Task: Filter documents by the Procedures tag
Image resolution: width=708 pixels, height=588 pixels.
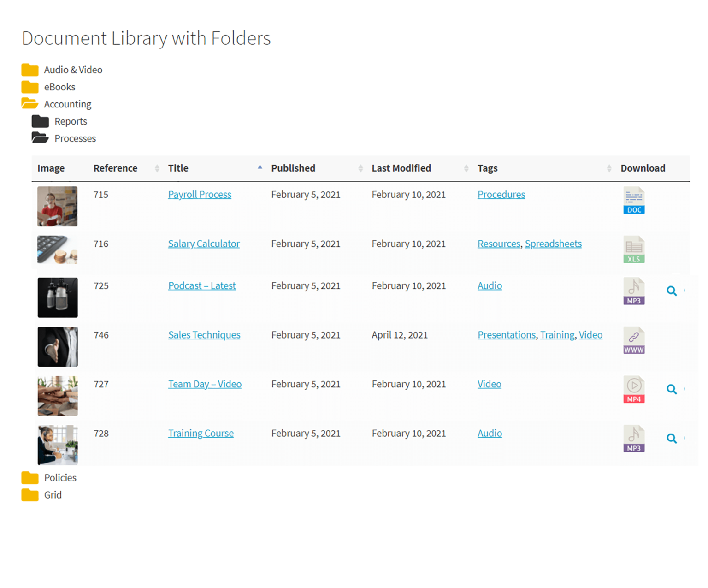Action: coord(501,194)
